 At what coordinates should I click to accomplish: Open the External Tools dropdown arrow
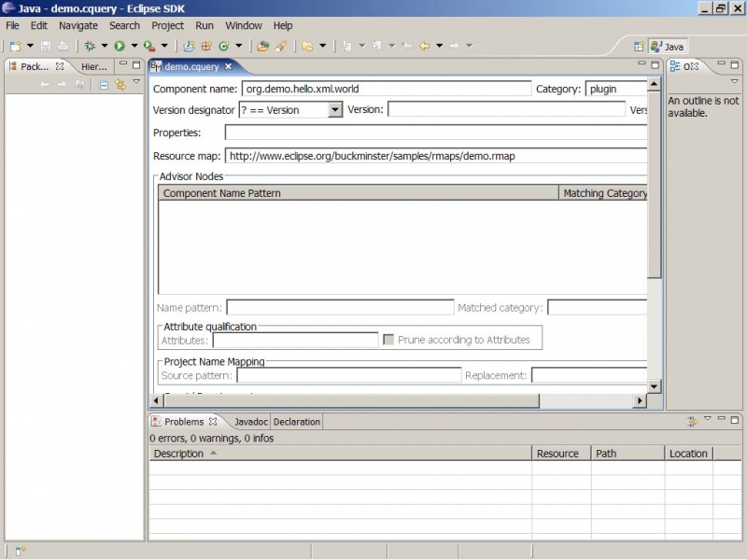click(164, 46)
